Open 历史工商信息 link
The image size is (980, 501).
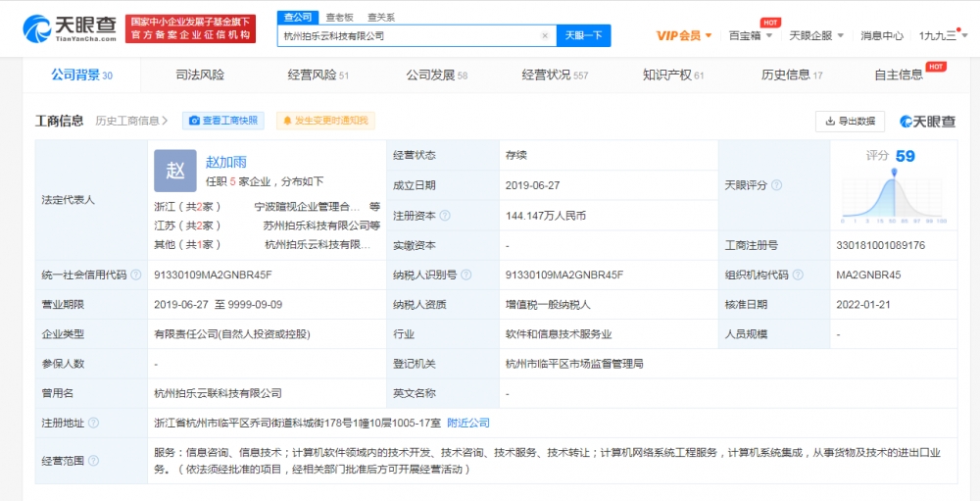pyautogui.click(x=131, y=121)
